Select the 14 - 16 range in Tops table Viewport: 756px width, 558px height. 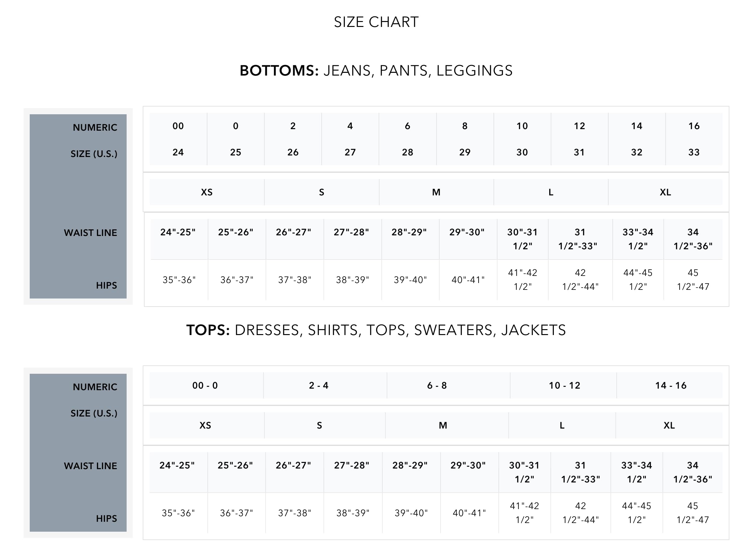(671, 386)
